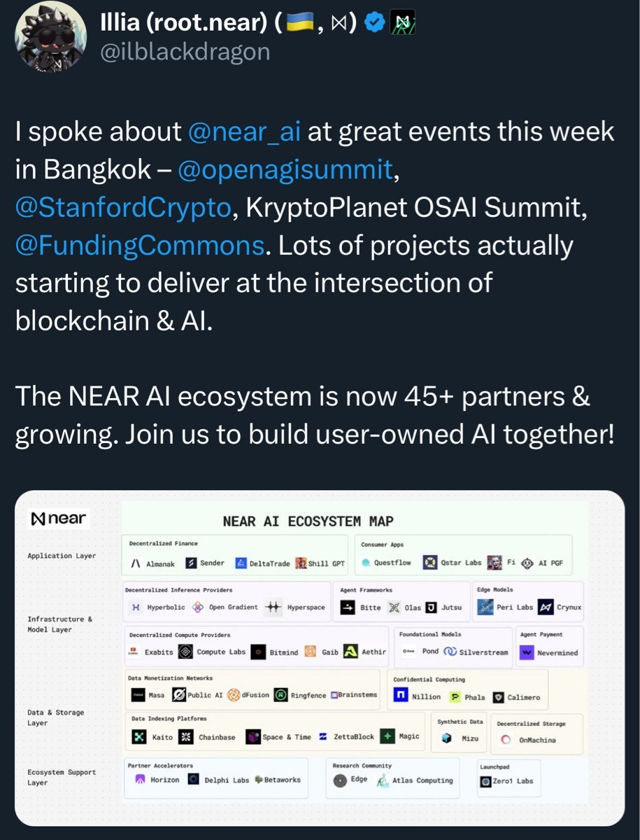Click the Sender logo icon

191,563
